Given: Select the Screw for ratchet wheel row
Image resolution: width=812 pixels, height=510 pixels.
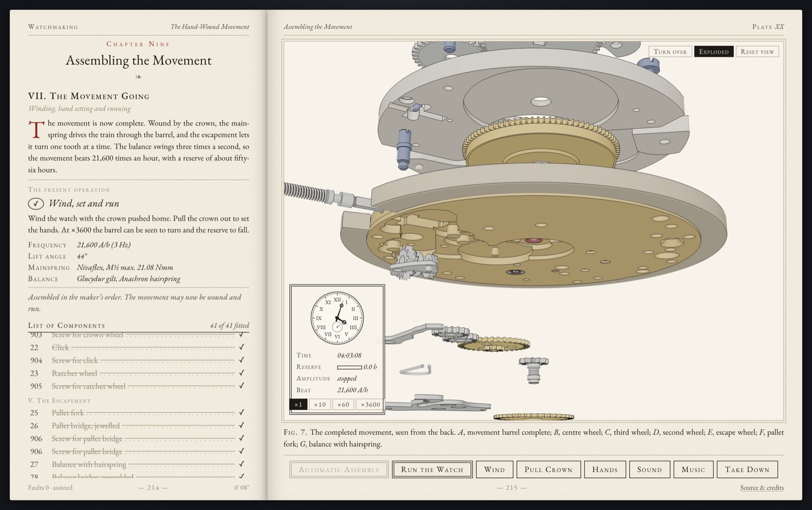Looking at the screenshot, I should [139, 386].
